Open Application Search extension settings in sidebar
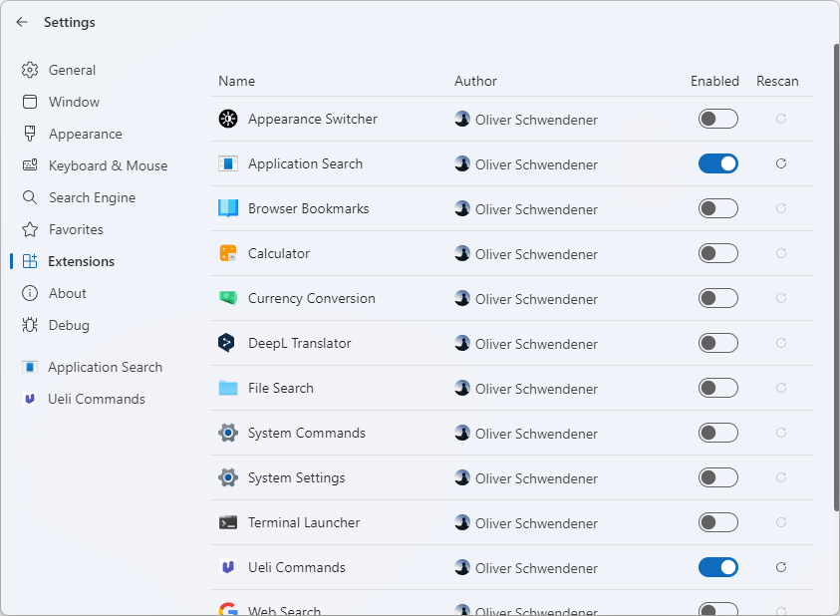 pyautogui.click(x=105, y=367)
